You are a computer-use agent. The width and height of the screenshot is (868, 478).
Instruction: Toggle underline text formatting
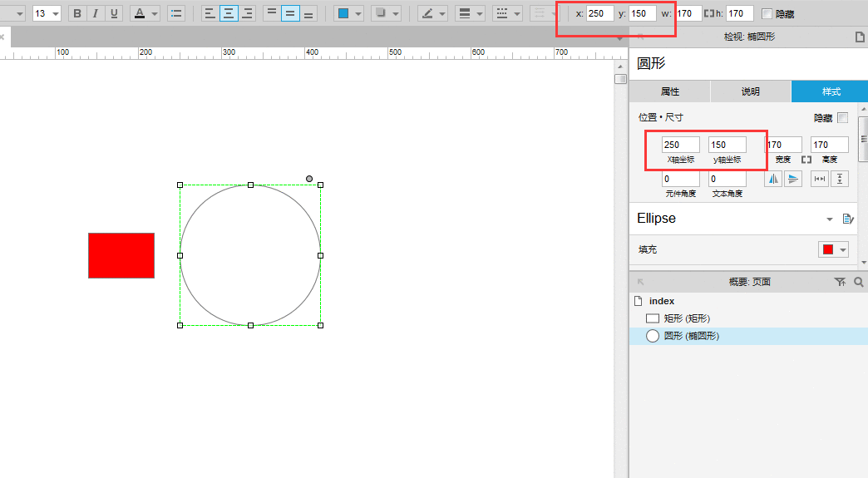pos(114,13)
